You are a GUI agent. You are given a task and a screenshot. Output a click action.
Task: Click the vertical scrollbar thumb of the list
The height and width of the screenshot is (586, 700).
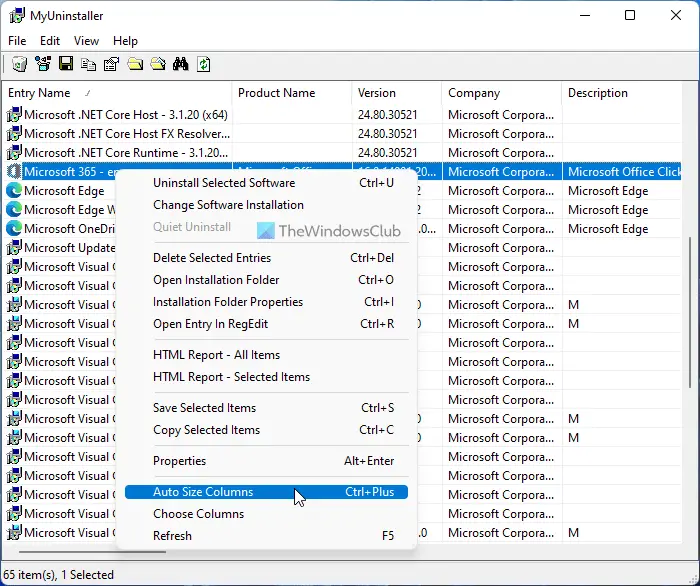(x=691, y=312)
